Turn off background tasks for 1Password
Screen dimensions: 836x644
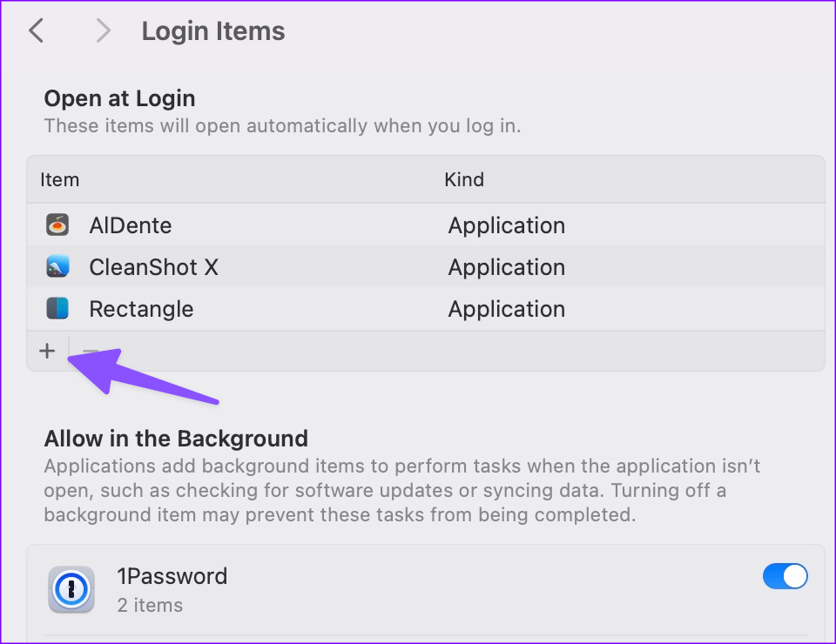pyautogui.click(x=785, y=576)
